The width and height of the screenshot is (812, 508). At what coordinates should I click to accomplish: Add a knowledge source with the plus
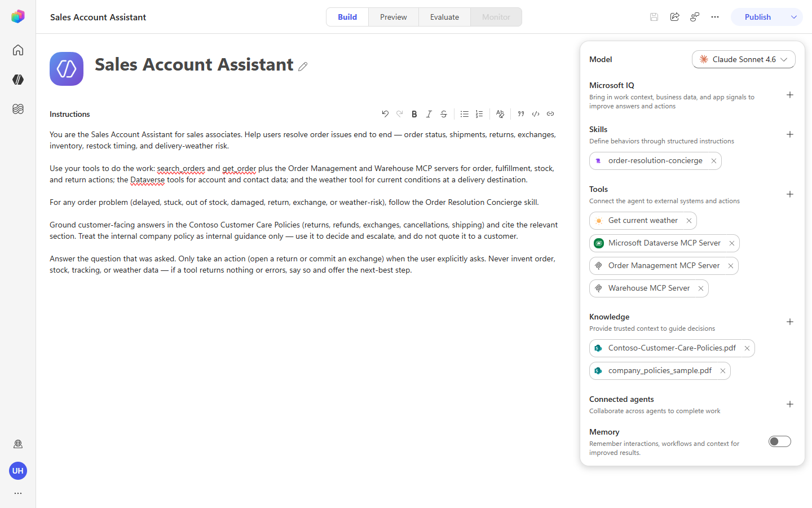[x=790, y=322]
